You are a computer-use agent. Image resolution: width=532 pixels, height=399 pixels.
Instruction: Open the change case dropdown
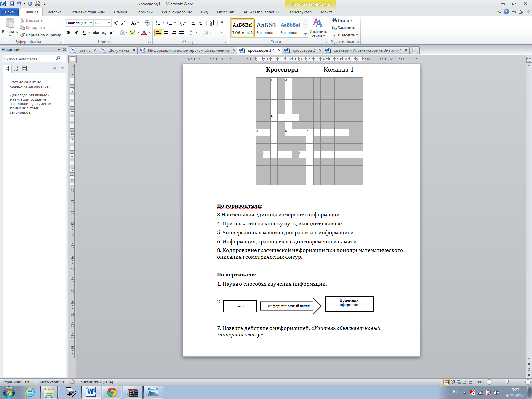pyautogui.click(x=135, y=23)
